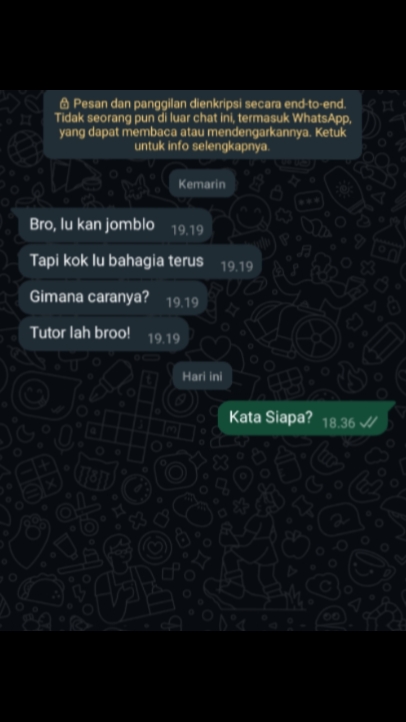Select the "Kemarin" date chip
The height and width of the screenshot is (722, 406).
click(202, 184)
